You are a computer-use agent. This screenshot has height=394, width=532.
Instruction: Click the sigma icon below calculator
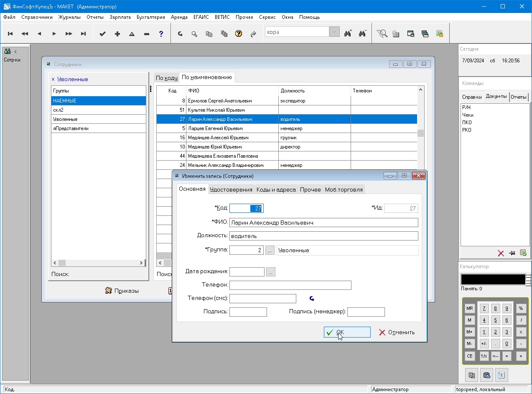point(501,375)
